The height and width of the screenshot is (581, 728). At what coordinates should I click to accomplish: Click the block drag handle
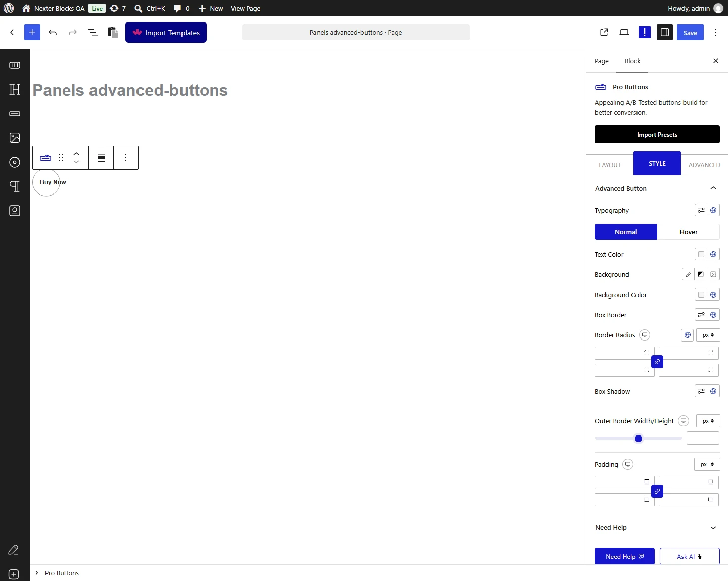[x=61, y=158]
